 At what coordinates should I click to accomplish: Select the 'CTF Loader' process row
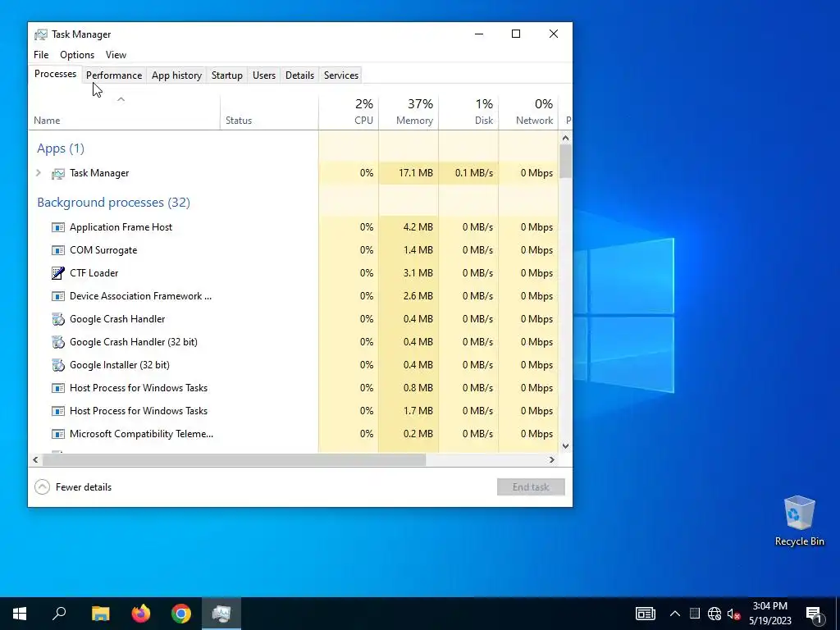(x=294, y=273)
